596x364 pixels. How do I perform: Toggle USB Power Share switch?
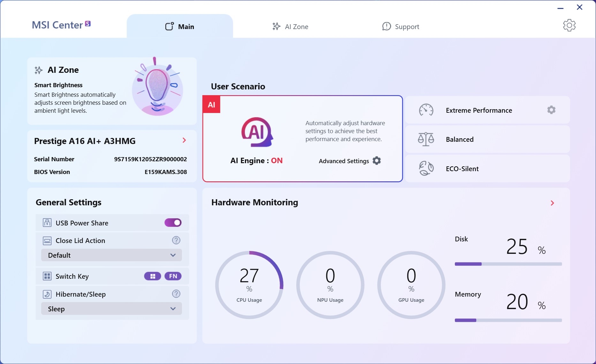click(173, 223)
